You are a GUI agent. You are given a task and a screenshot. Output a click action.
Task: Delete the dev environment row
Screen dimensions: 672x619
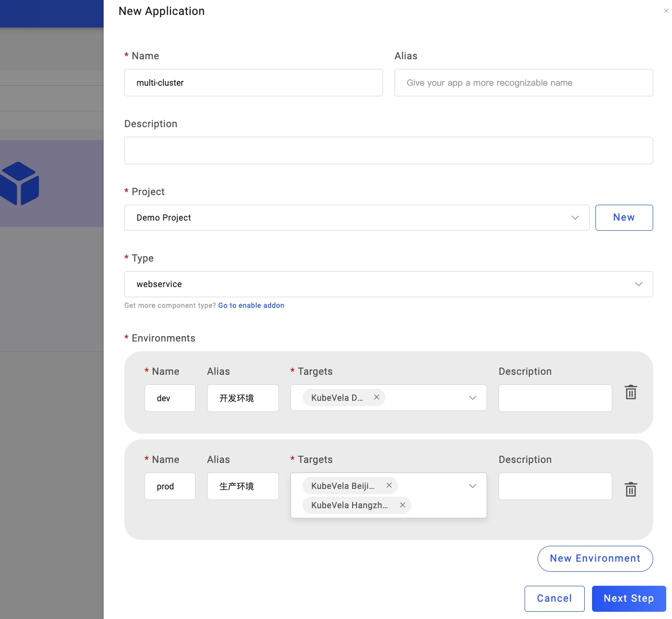(631, 392)
